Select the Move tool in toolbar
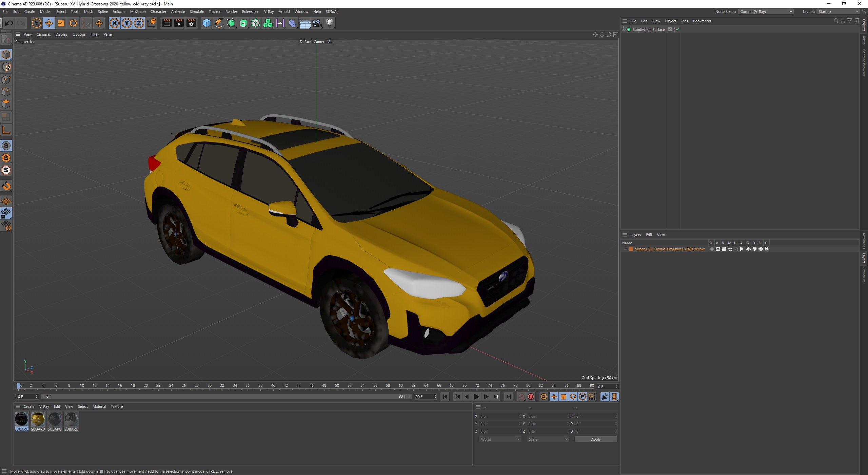 tap(48, 23)
